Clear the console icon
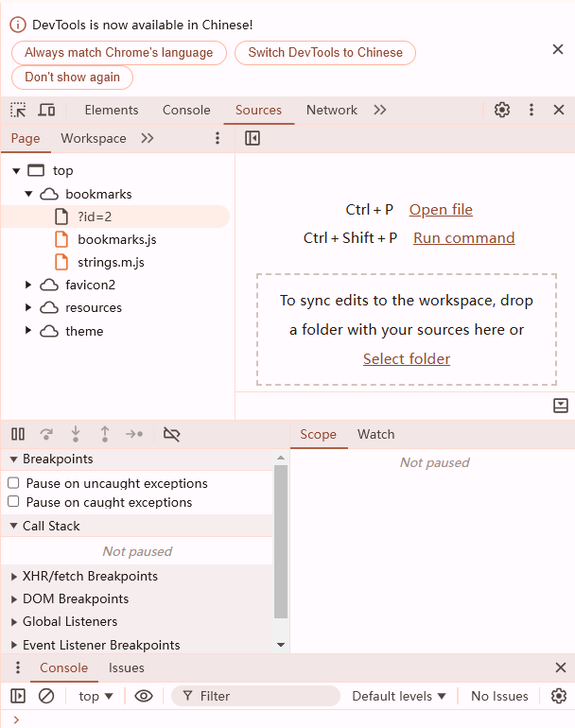 [46, 696]
